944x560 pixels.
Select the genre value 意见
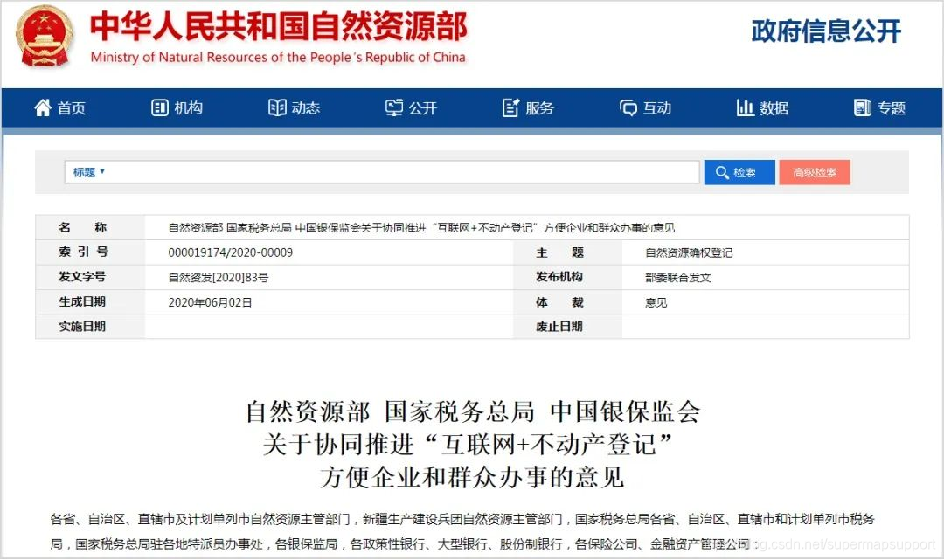tap(656, 302)
